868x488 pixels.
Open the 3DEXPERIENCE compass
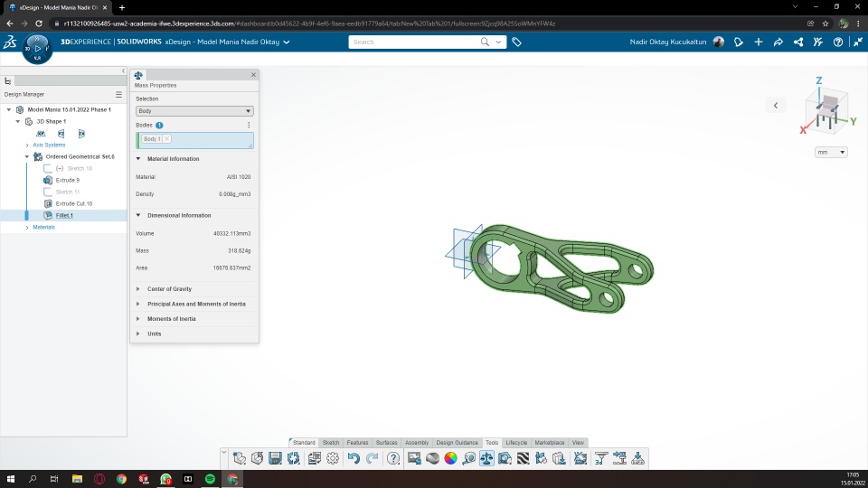[37, 49]
